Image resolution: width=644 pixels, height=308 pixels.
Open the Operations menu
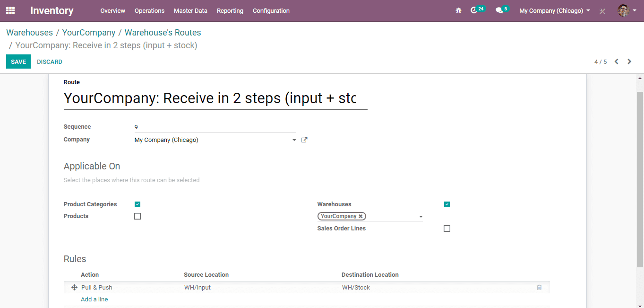tap(149, 10)
